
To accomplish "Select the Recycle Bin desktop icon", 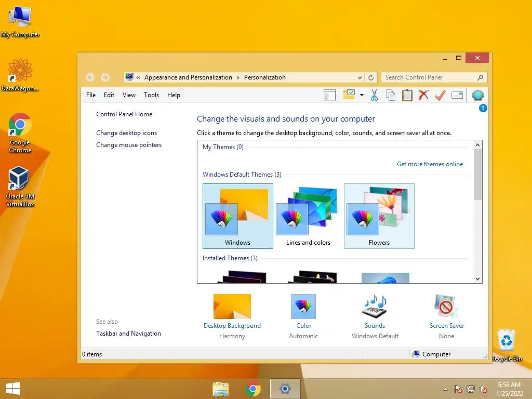I will (507, 345).
